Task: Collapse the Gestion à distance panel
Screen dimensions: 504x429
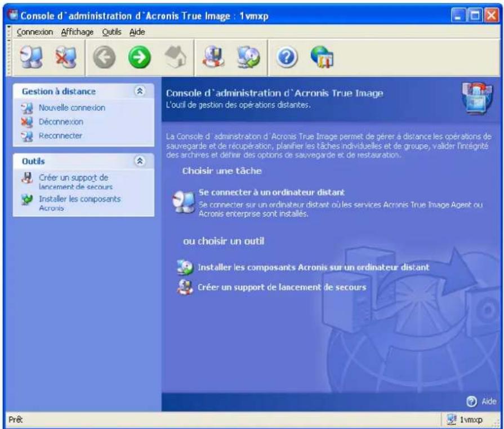Action: (140, 91)
